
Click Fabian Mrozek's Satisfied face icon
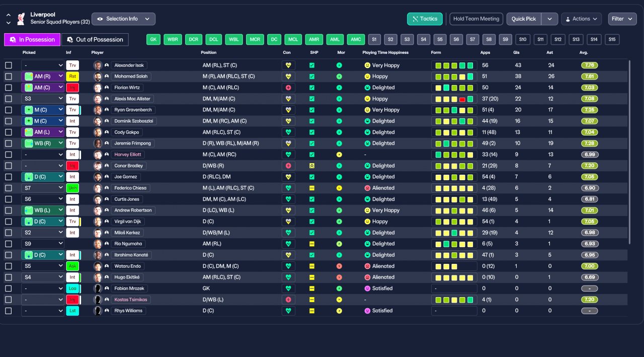[367, 289]
